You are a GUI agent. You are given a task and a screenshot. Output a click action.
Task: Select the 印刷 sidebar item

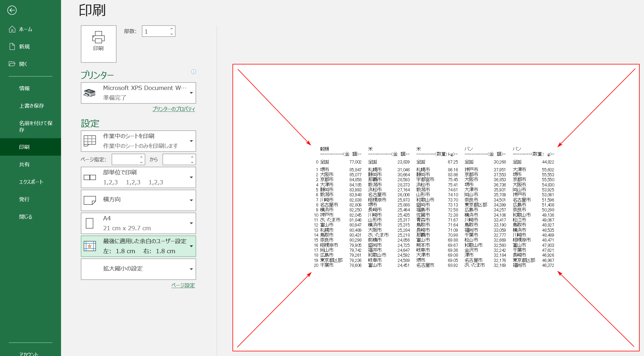[31, 147]
